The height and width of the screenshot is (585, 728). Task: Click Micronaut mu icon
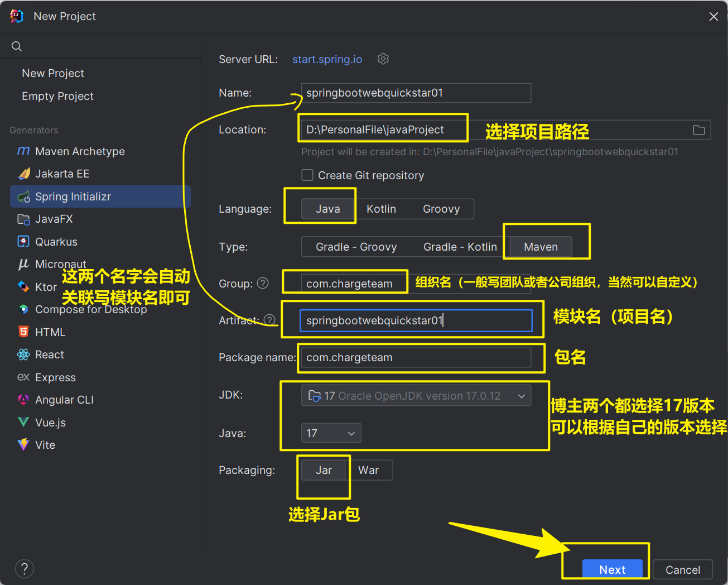coord(23,264)
